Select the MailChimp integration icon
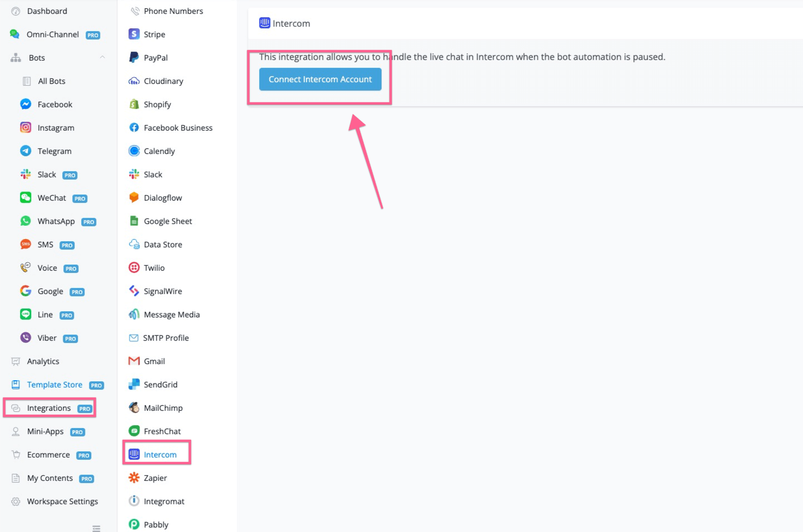The height and width of the screenshot is (532, 803). click(x=134, y=407)
